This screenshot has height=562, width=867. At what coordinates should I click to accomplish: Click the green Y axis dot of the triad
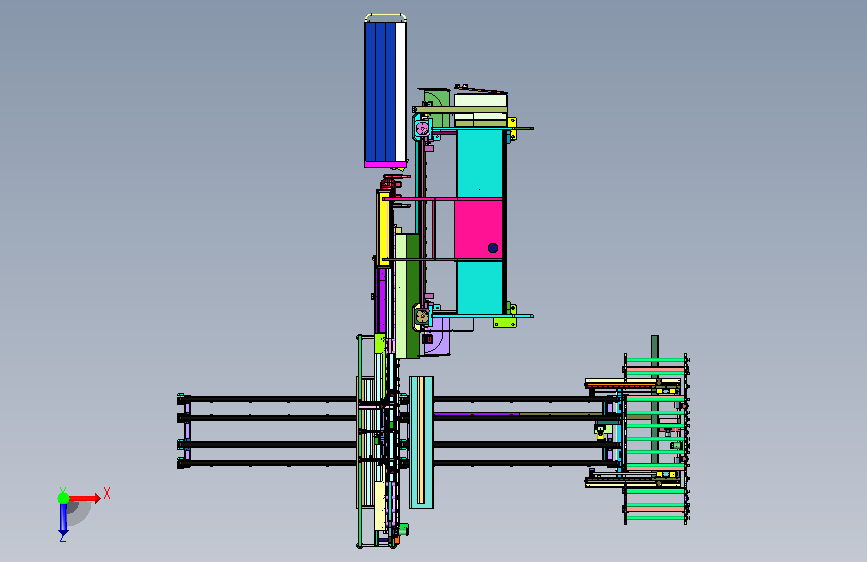pyautogui.click(x=63, y=498)
